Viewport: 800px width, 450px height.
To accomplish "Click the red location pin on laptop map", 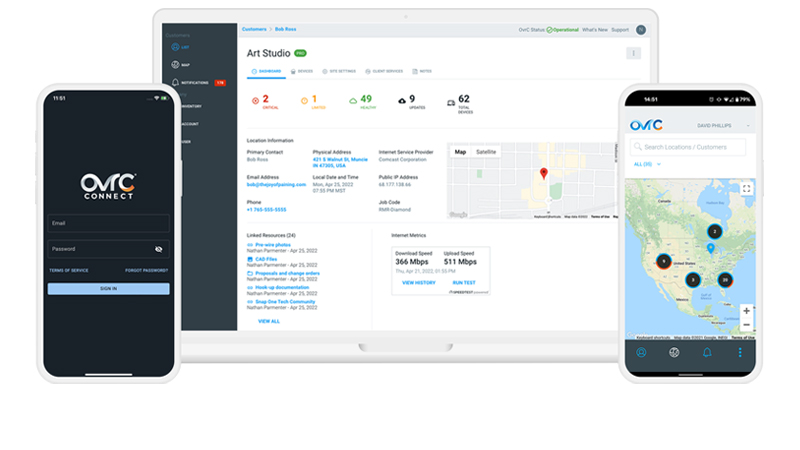I will pos(544,173).
